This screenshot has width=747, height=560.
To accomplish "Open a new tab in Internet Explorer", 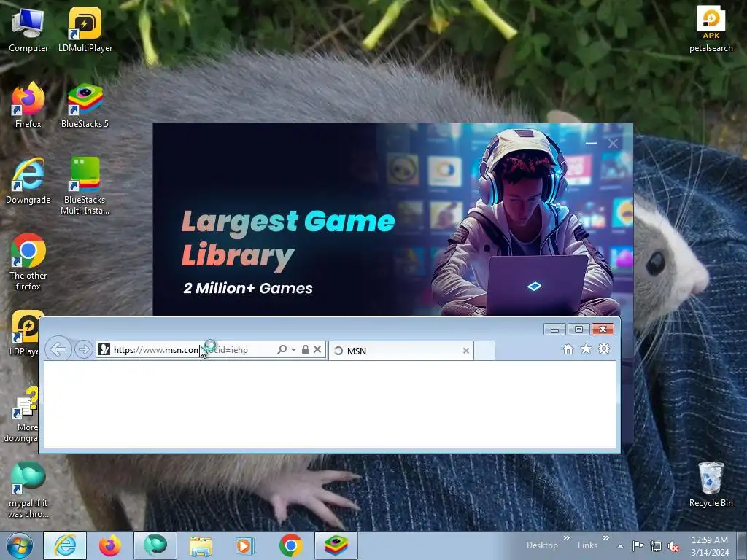I will tap(484, 351).
